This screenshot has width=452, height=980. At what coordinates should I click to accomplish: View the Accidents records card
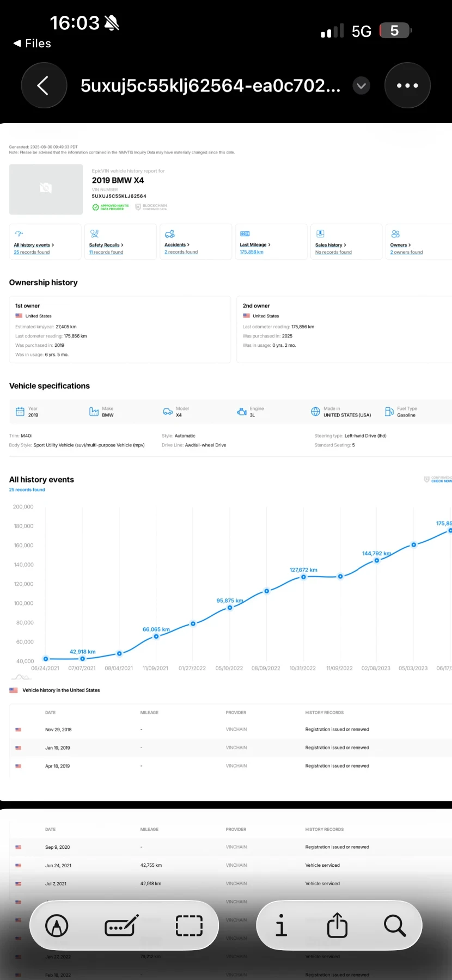[x=177, y=245]
